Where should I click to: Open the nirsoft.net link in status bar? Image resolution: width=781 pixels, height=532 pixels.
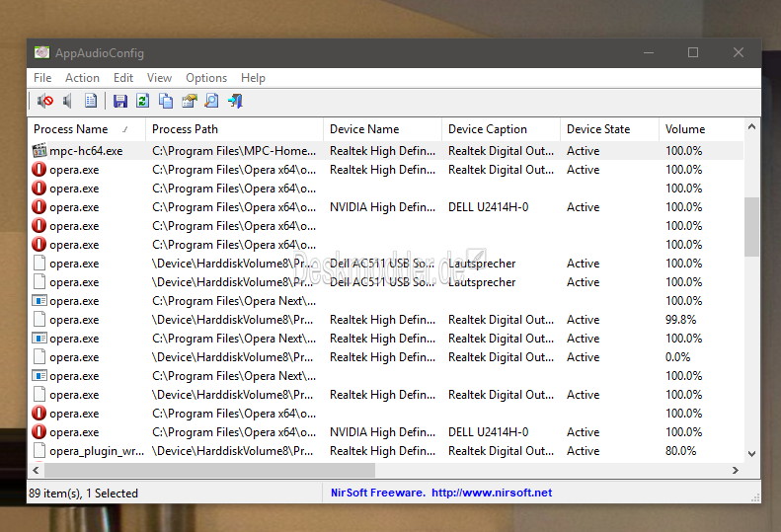492,493
